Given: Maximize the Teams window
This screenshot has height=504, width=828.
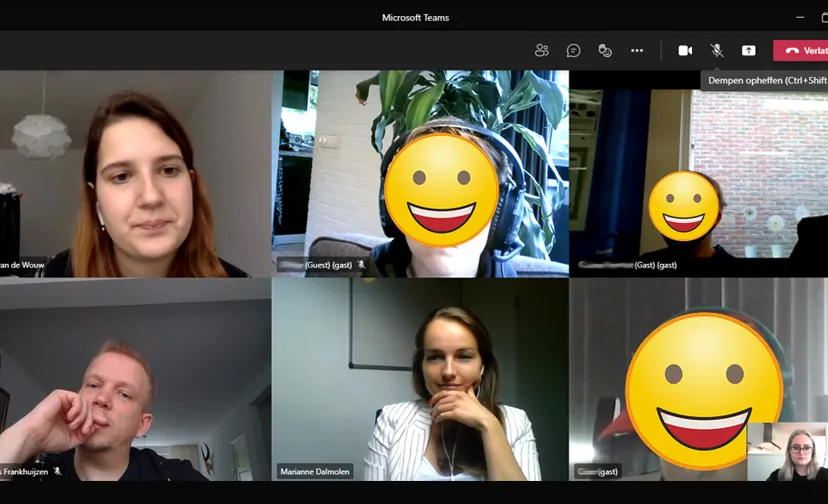Looking at the screenshot, I should pyautogui.click(x=822, y=17).
